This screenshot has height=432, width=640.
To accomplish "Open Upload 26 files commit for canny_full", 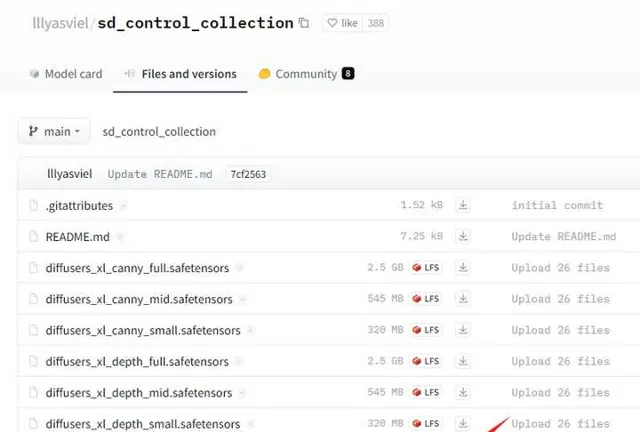I will point(560,267).
